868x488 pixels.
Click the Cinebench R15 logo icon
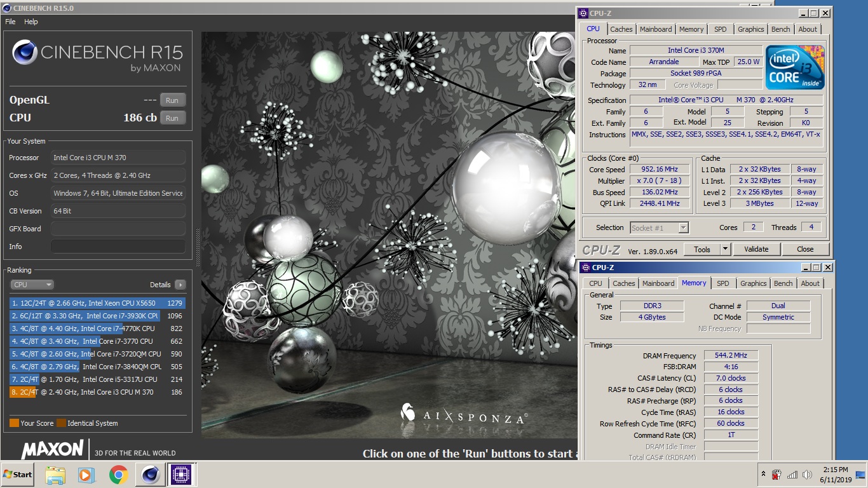tap(24, 53)
